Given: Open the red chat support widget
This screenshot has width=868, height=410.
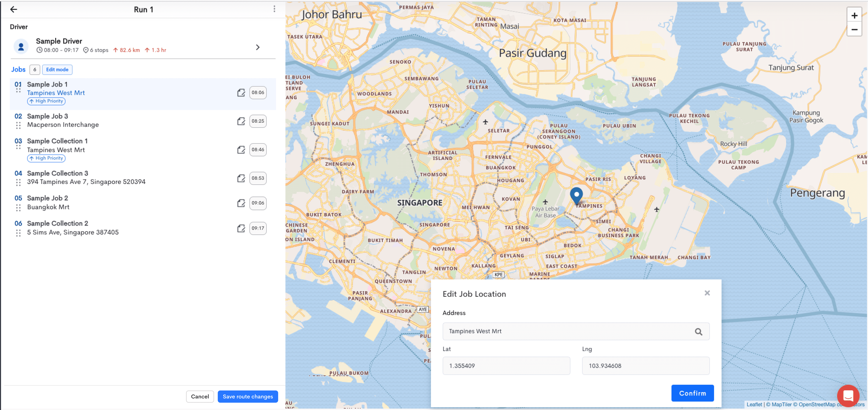Looking at the screenshot, I should click(x=848, y=396).
